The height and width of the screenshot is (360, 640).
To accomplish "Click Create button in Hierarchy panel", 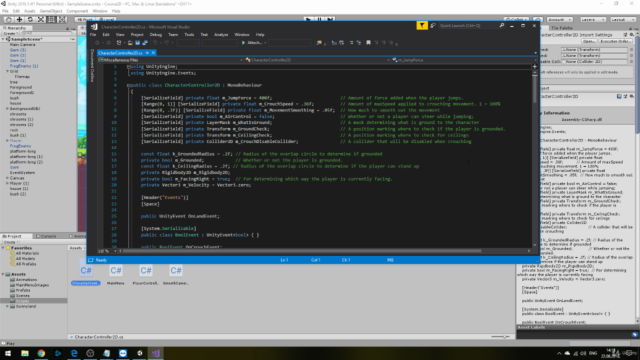I will 10,33.
